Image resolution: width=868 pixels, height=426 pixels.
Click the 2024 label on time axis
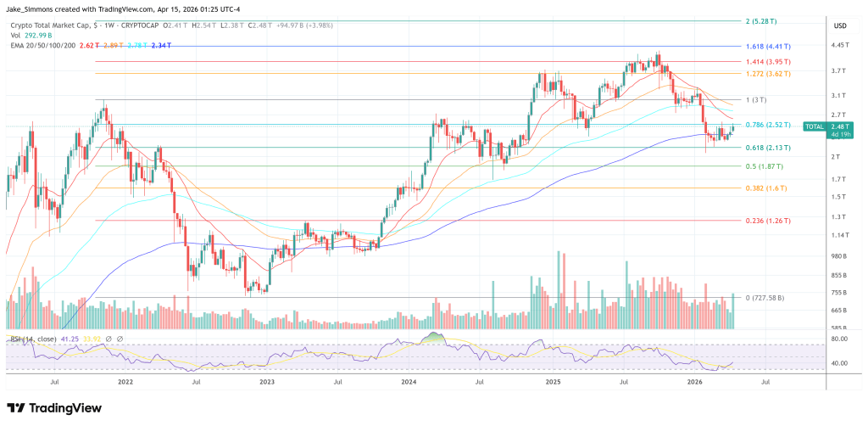point(409,383)
